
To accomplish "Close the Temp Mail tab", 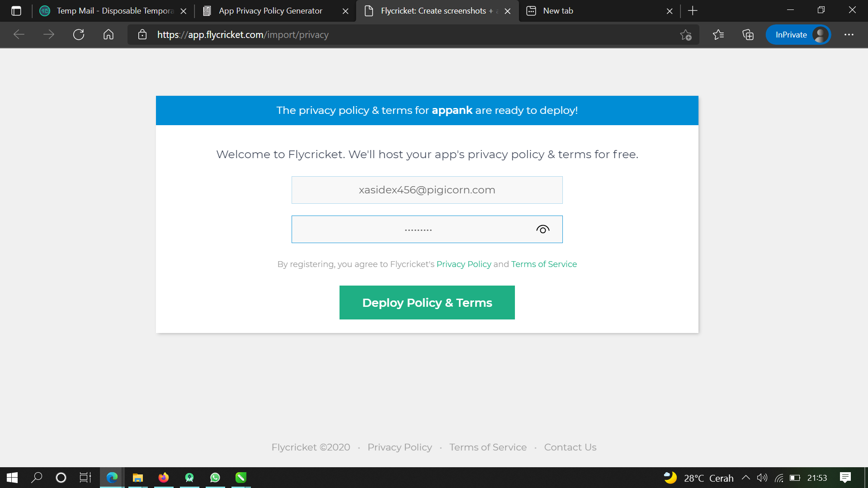I will point(184,11).
